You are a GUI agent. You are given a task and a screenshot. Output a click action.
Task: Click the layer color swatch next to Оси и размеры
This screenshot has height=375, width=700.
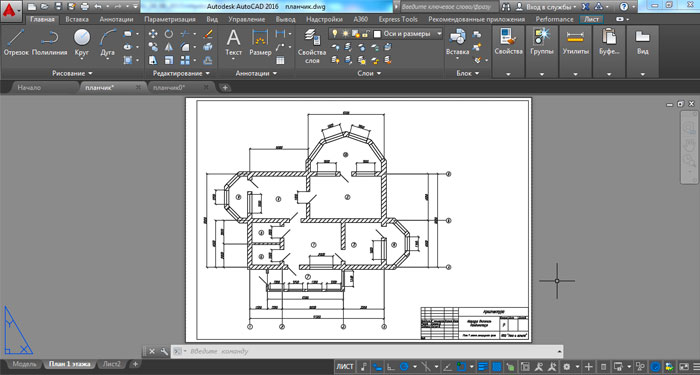click(x=377, y=34)
